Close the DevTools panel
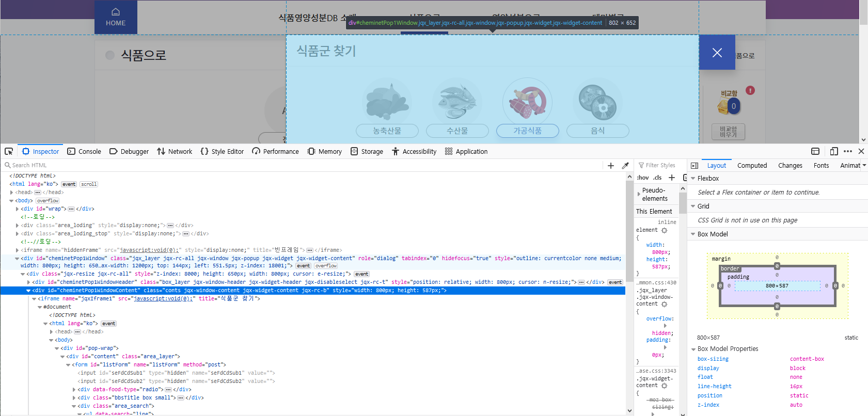Image resolution: width=868 pixels, height=416 pixels. [861, 151]
